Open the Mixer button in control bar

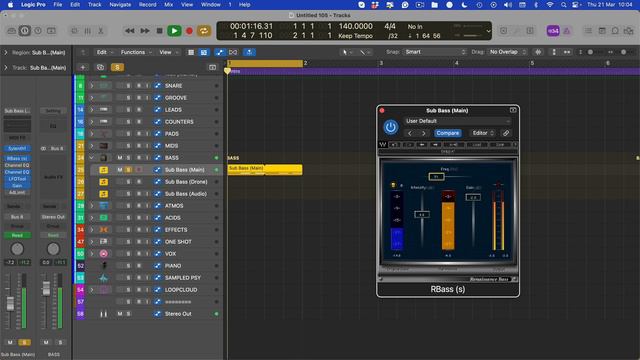[88, 31]
